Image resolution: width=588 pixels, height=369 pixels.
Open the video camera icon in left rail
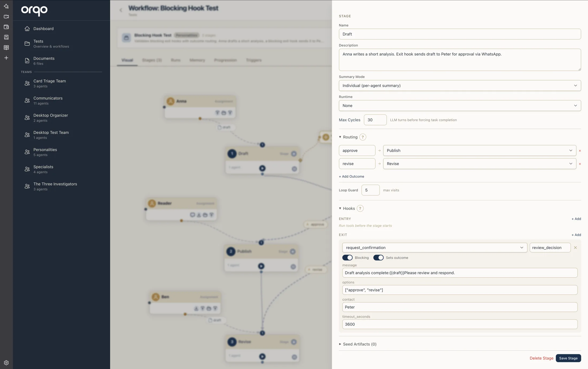[6, 17]
